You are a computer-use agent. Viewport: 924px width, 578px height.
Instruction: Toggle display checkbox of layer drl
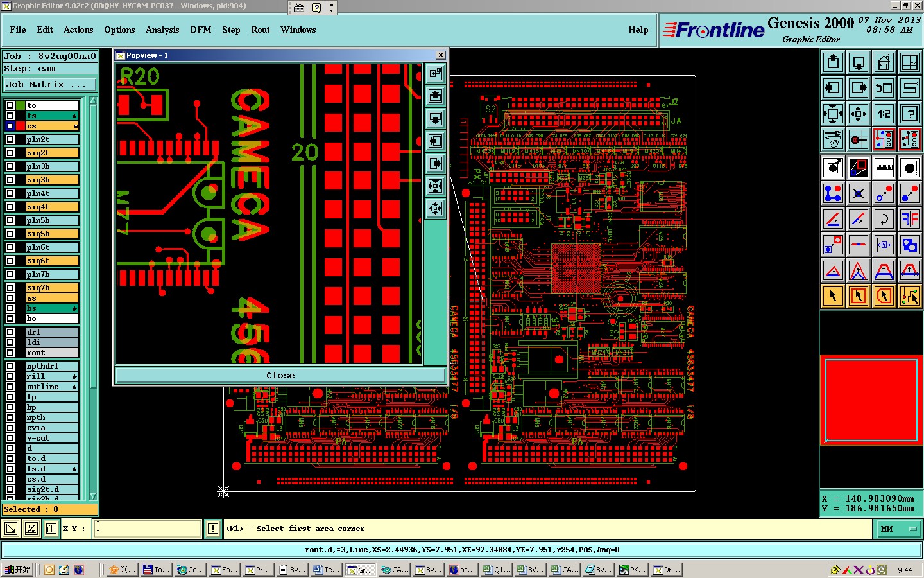(10, 332)
